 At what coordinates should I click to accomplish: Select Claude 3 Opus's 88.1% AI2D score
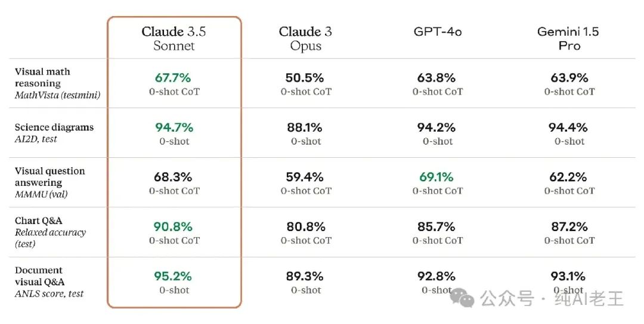click(x=306, y=127)
